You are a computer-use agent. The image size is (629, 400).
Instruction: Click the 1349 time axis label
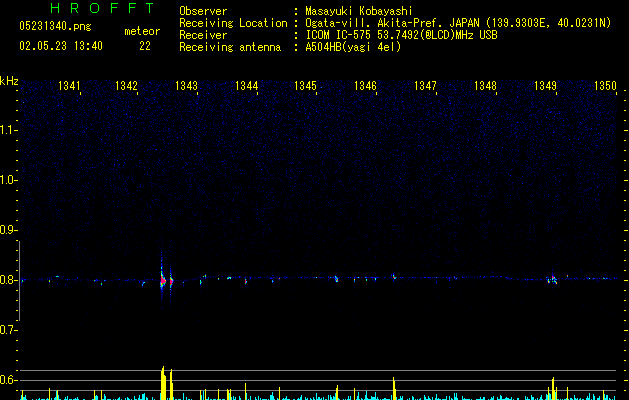click(546, 86)
